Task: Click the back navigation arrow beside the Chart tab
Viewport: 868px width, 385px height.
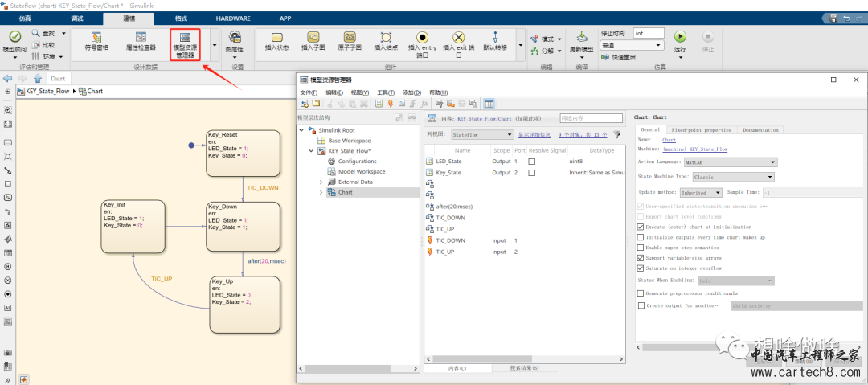Action: click(8, 78)
